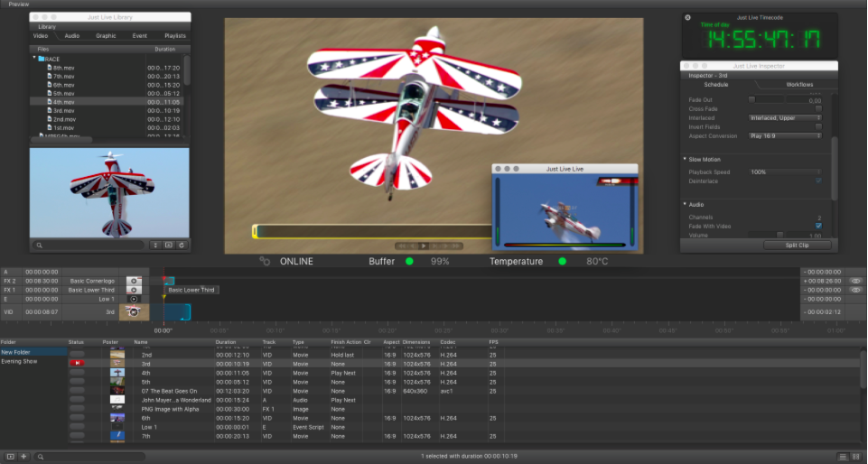Screen dimensions: 868x464
Task: Click the camera icon on the FX 1 track
Action: [x=134, y=290]
